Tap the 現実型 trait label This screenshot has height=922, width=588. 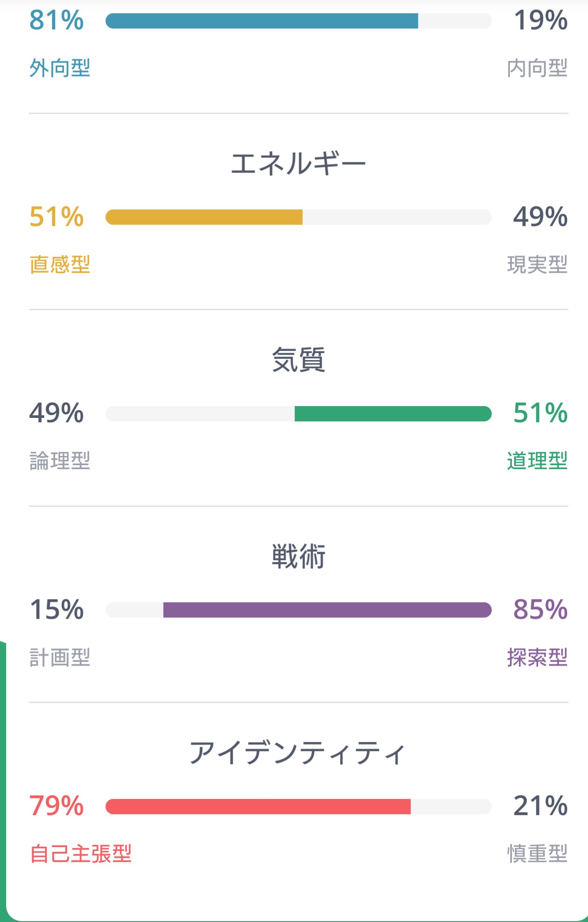point(537,265)
